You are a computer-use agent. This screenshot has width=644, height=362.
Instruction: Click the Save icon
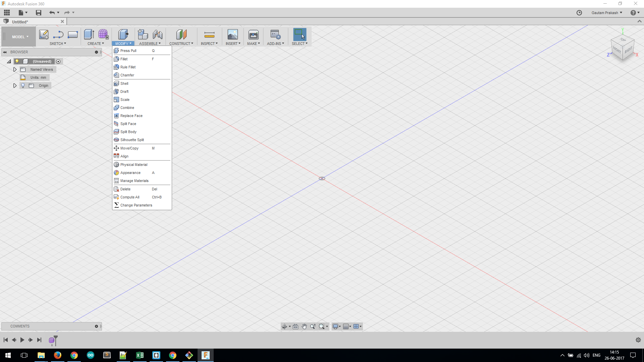click(39, 13)
